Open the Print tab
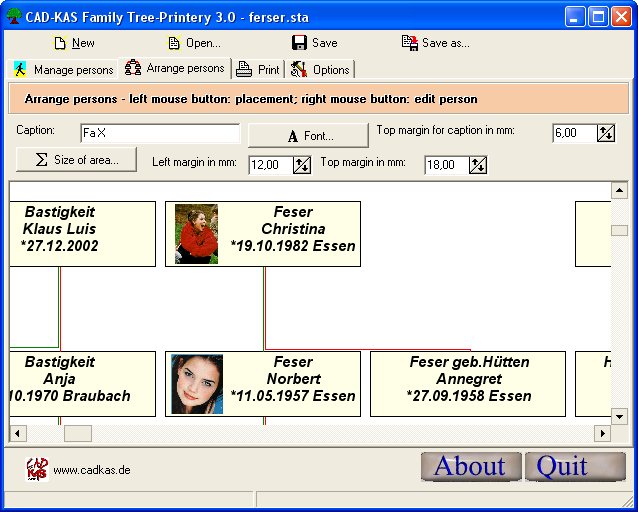Image resolution: width=638 pixels, height=512 pixels. click(257, 70)
